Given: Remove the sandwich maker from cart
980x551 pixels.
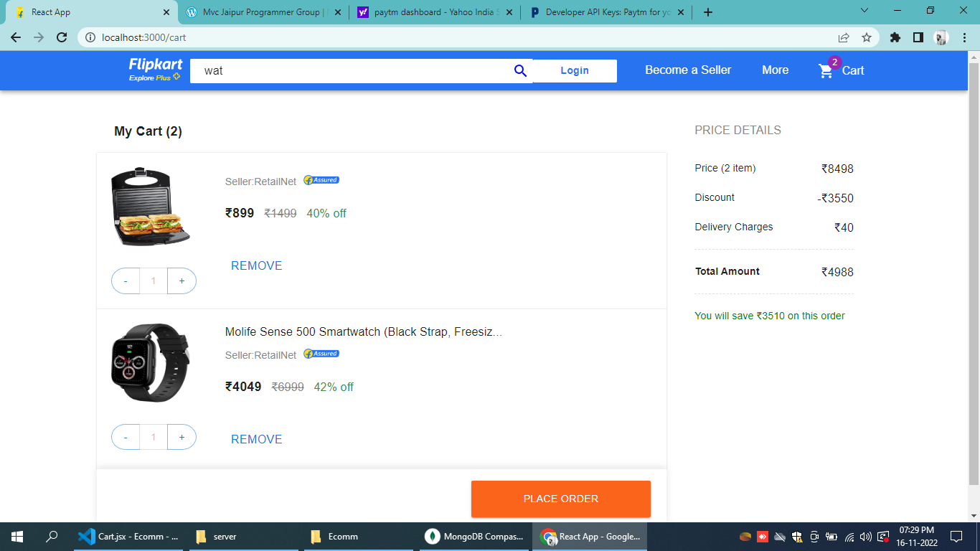Looking at the screenshot, I should pos(256,265).
